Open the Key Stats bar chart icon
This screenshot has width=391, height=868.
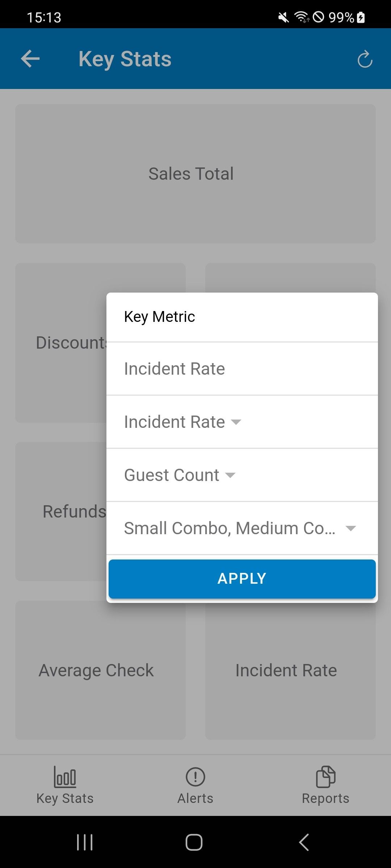(x=65, y=776)
